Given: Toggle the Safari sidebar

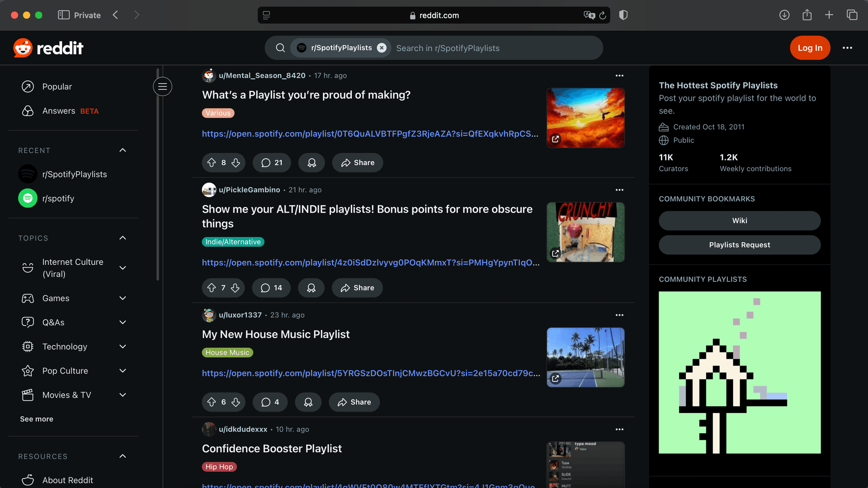Looking at the screenshot, I should [x=64, y=15].
